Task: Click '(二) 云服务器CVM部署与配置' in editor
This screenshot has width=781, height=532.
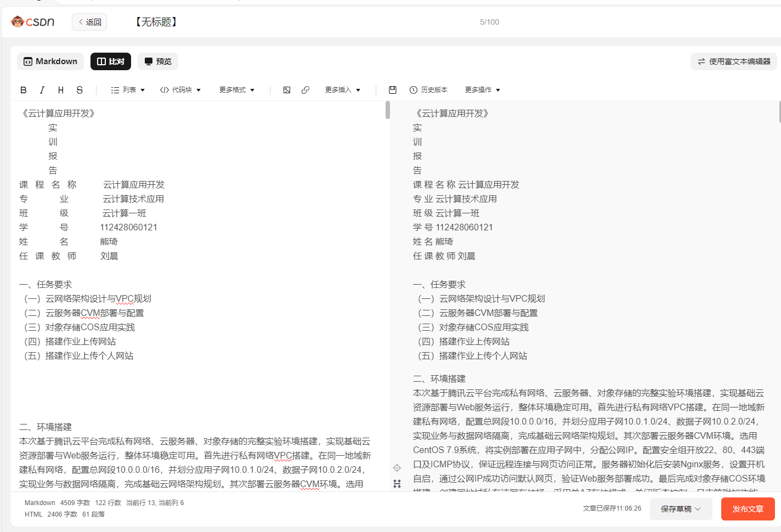Action: 82,313
